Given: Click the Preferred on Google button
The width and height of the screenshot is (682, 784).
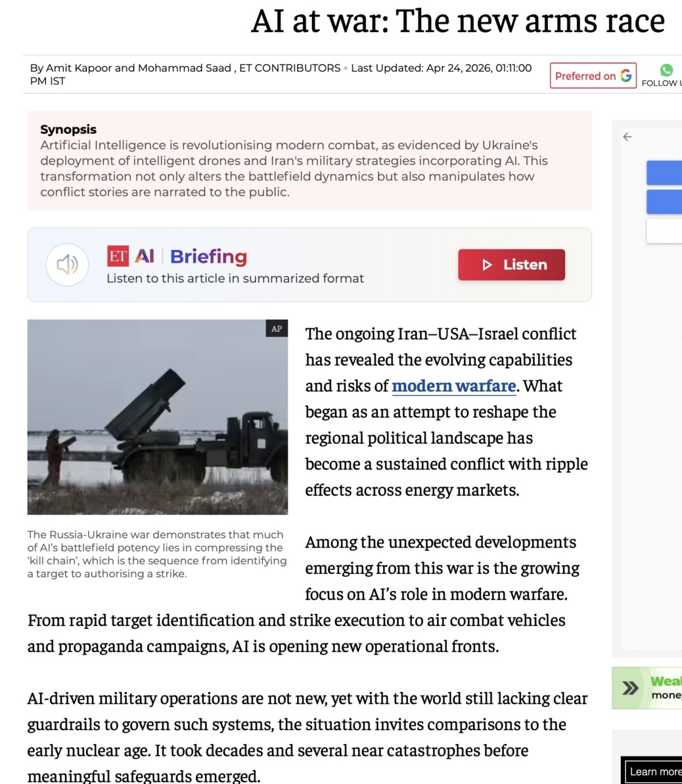Looking at the screenshot, I should tap(593, 76).
